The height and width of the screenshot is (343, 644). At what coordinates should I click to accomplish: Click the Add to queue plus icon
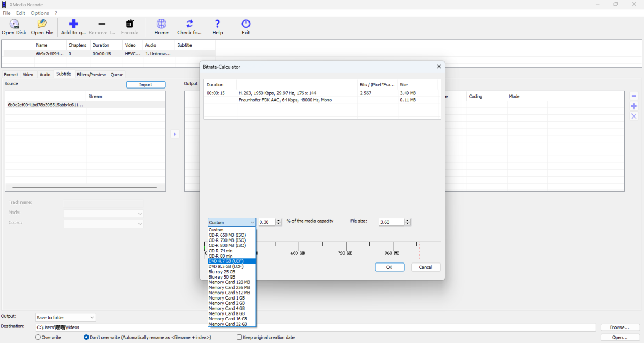[74, 24]
